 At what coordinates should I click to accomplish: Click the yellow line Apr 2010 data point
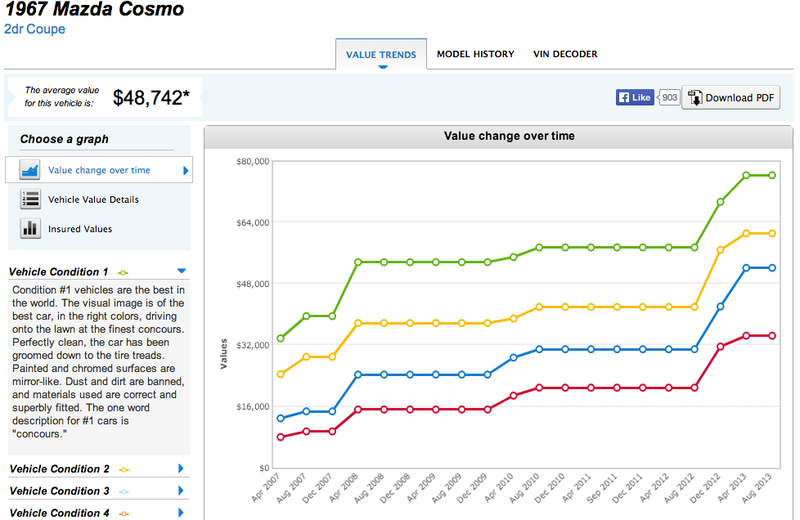514,318
